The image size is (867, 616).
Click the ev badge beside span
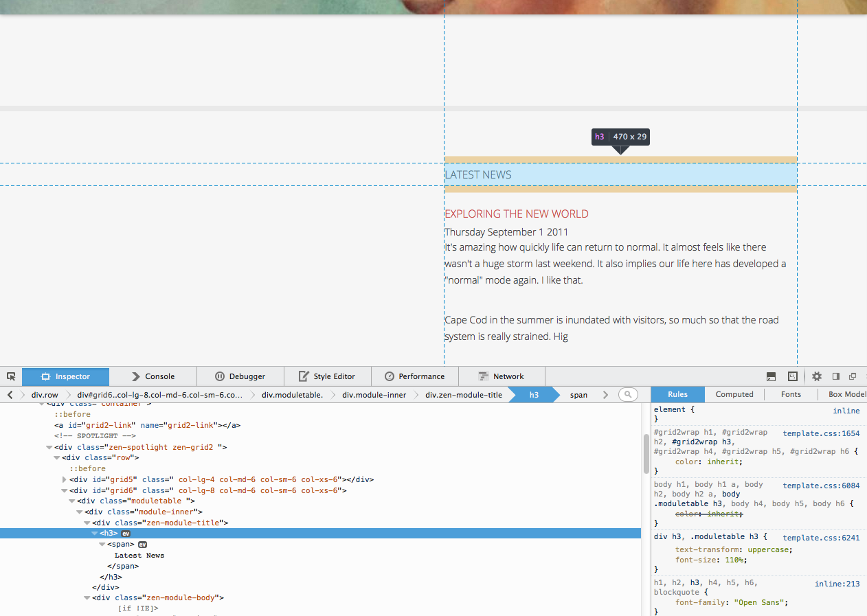pos(143,545)
